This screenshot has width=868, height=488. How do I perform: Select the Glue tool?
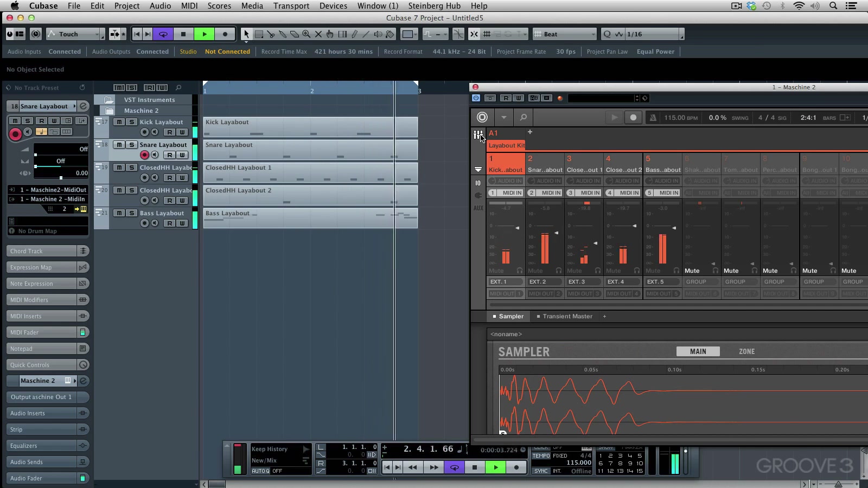click(x=283, y=34)
